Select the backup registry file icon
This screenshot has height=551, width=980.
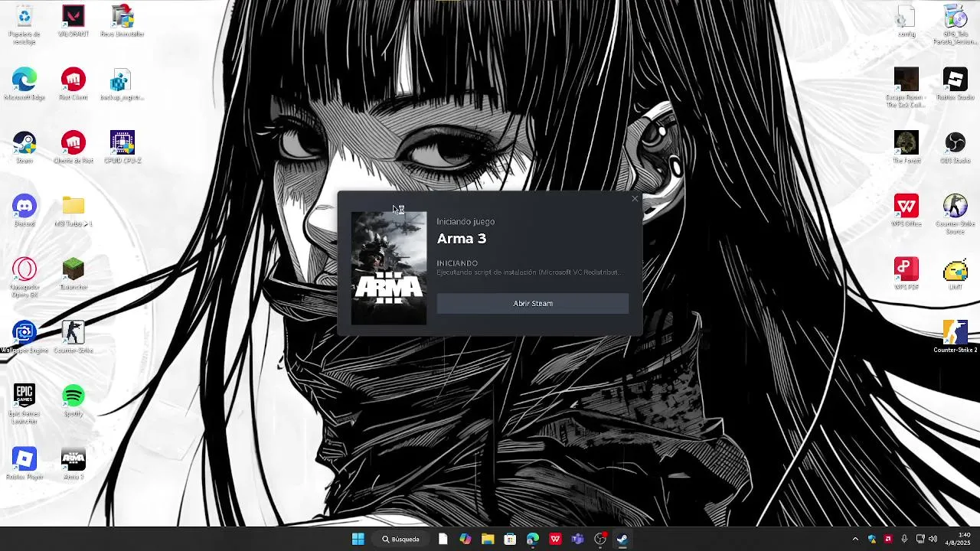[122, 84]
